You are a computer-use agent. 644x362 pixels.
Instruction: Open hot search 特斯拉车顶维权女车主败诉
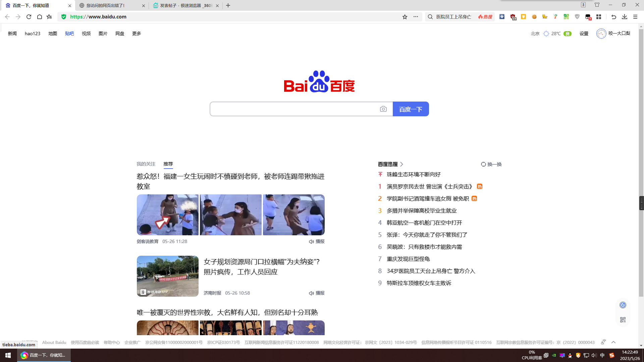pyautogui.click(x=419, y=283)
